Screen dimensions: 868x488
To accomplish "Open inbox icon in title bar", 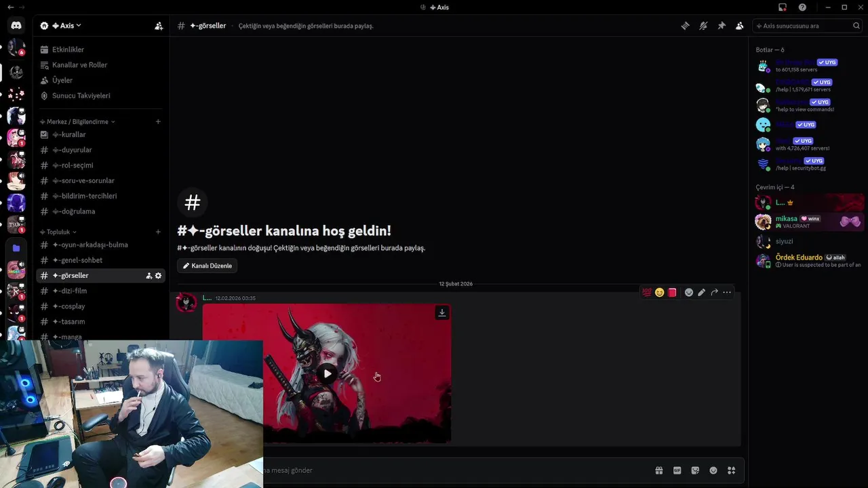I will (x=783, y=7).
